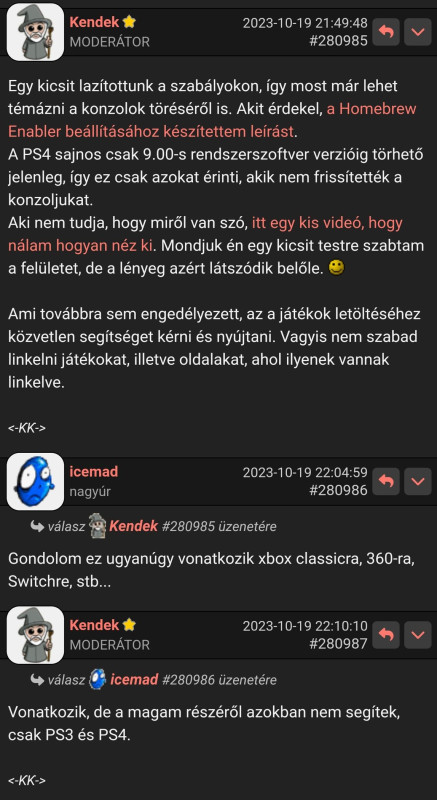Viewport: 437px width, 800px height.
Task: Click the small wizard icon in reply line
Action: click(x=97, y=527)
